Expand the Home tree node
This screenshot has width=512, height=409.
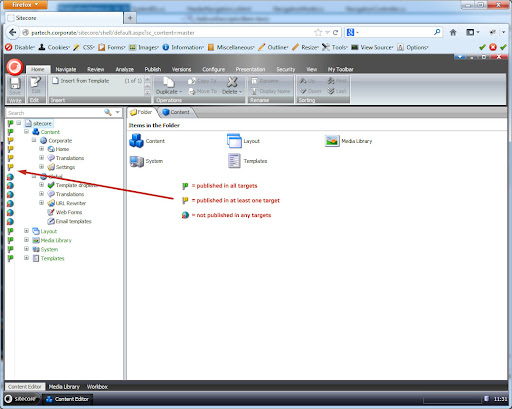tap(42, 149)
